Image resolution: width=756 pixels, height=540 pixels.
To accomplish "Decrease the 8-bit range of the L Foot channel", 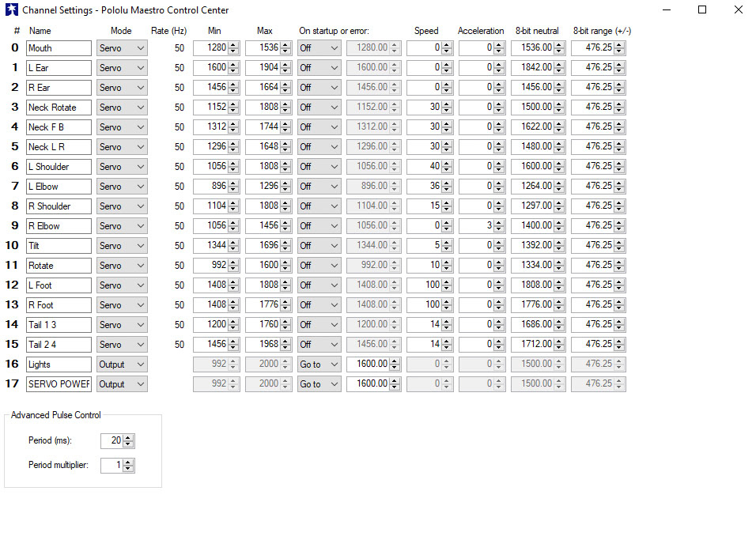I will 619,289.
